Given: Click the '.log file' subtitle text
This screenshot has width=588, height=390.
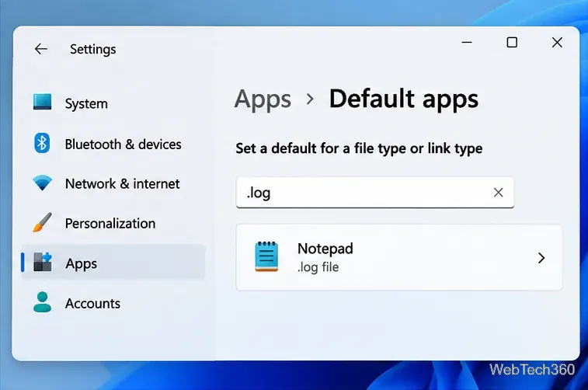Looking at the screenshot, I should coord(318,267).
